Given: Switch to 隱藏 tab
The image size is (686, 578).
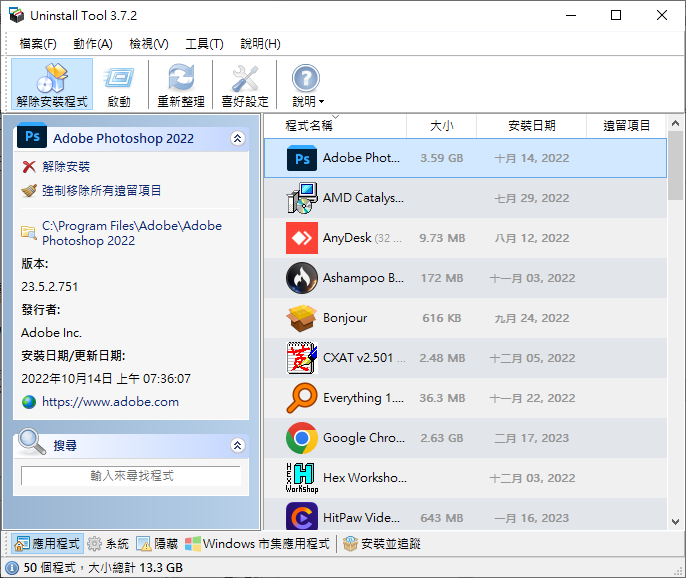Looking at the screenshot, I should click(x=157, y=544).
